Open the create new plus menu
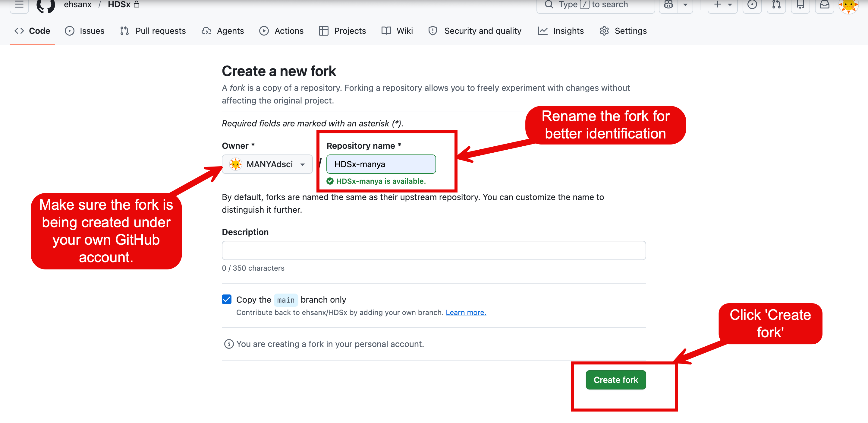The width and height of the screenshot is (868, 423). (x=722, y=5)
